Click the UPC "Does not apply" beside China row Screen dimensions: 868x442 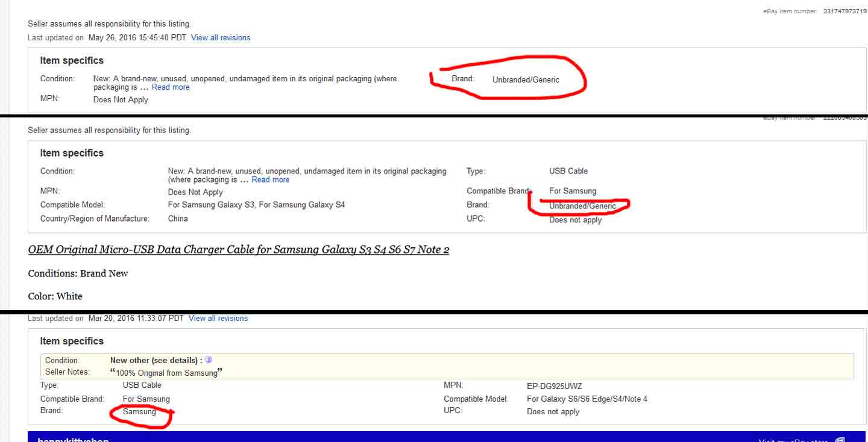[576, 220]
